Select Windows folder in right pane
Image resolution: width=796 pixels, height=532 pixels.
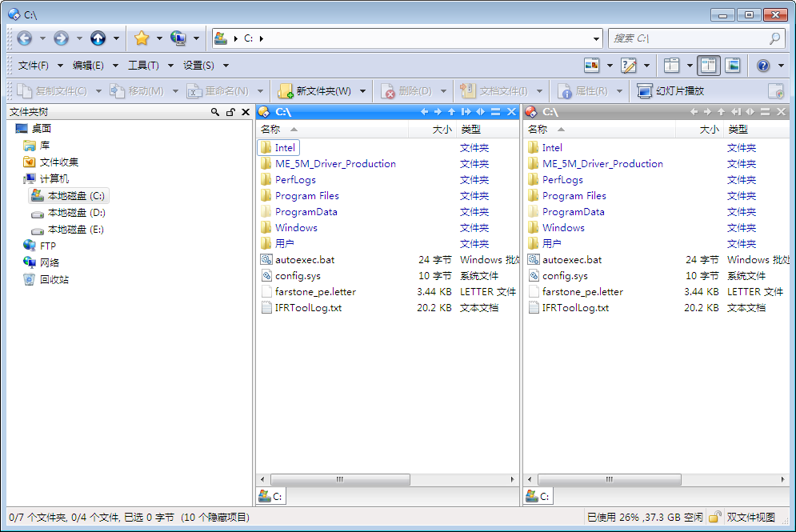tap(563, 228)
